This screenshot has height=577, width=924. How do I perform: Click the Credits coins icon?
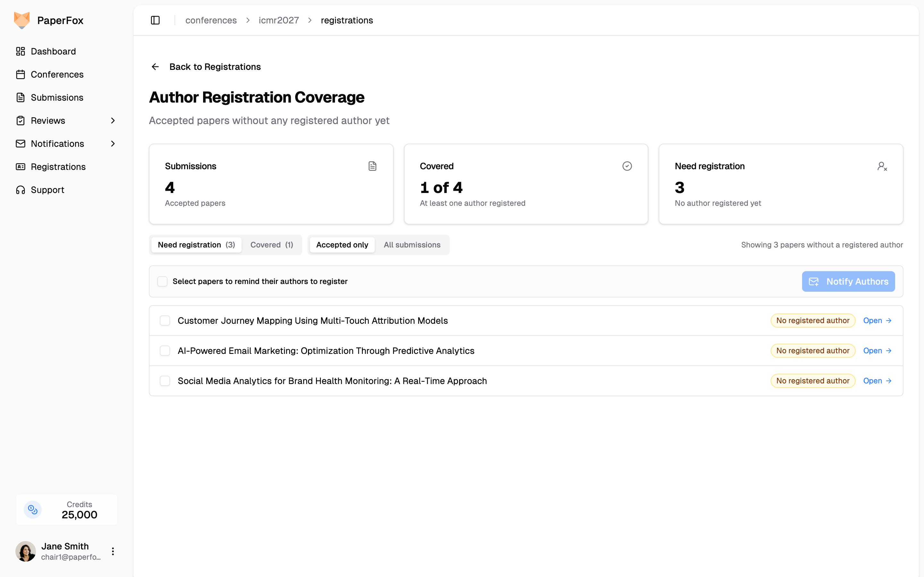point(33,509)
